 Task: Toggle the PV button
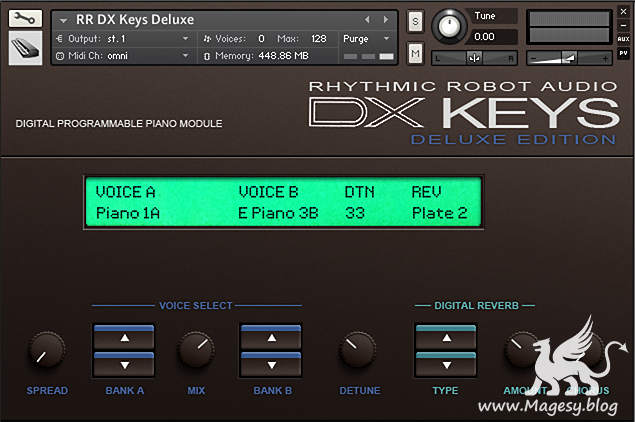pos(624,53)
